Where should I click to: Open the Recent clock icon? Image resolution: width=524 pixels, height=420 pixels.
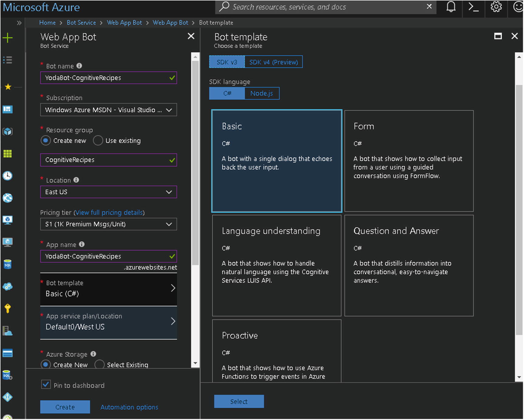(x=8, y=176)
